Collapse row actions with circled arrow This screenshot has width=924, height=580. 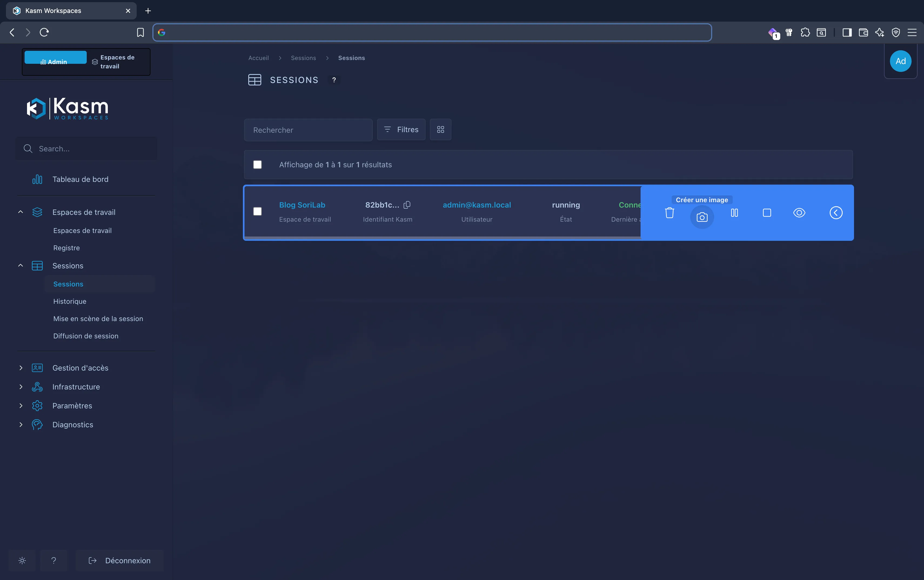click(836, 213)
